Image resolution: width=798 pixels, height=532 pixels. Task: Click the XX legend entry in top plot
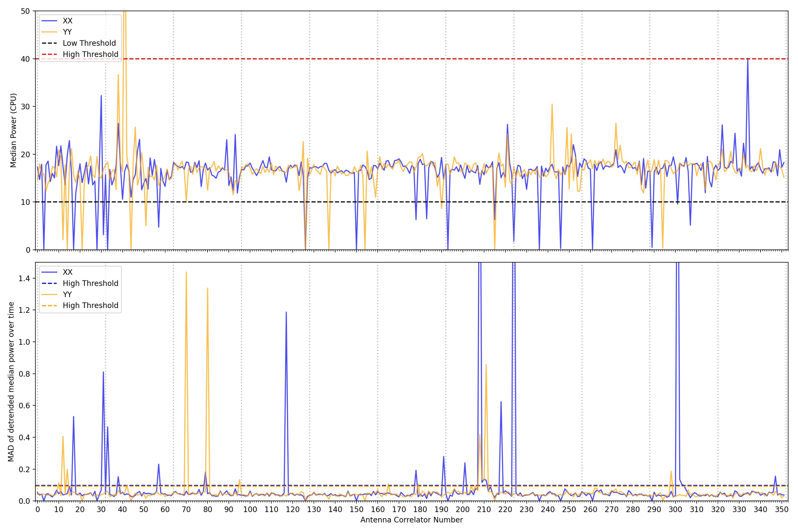tap(68, 21)
